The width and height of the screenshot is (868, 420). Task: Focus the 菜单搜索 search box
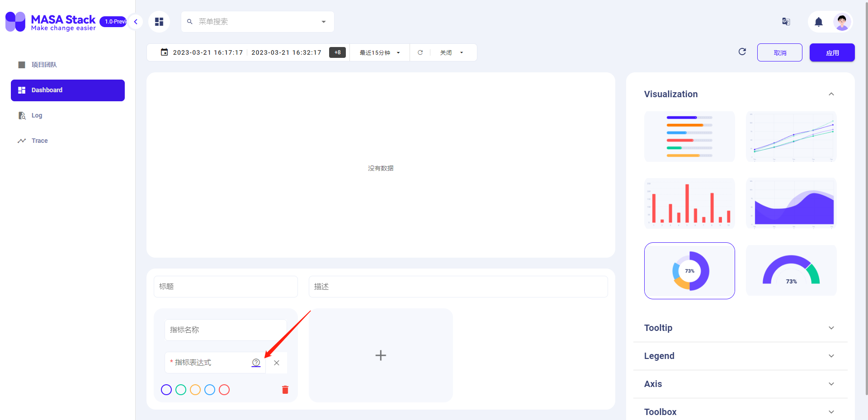pyautogui.click(x=258, y=22)
